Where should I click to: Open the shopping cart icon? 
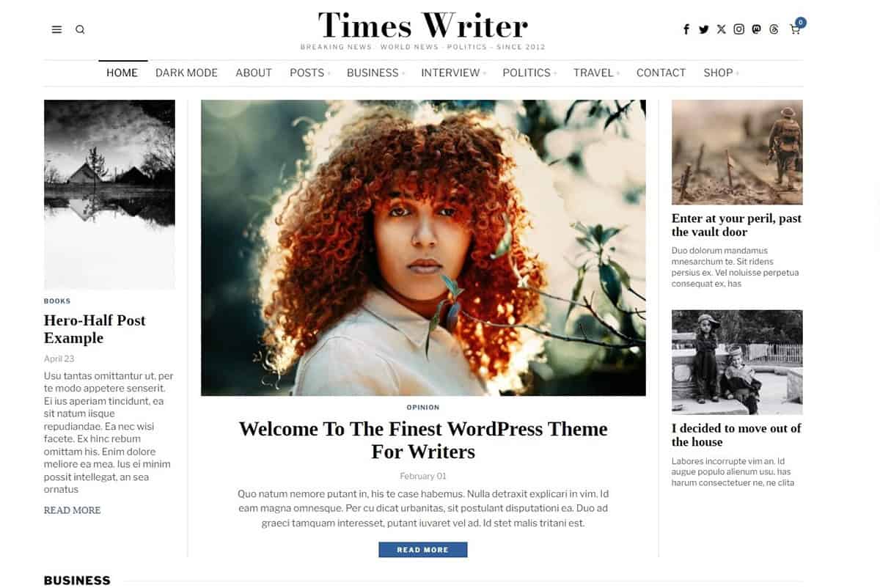click(x=796, y=28)
